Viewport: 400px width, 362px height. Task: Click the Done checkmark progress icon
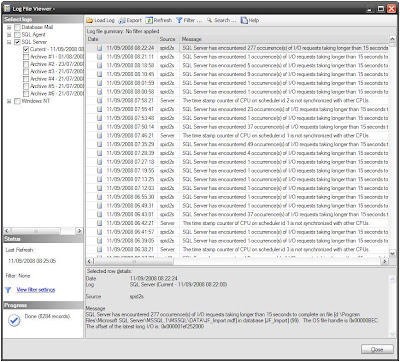(x=14, y=321)
